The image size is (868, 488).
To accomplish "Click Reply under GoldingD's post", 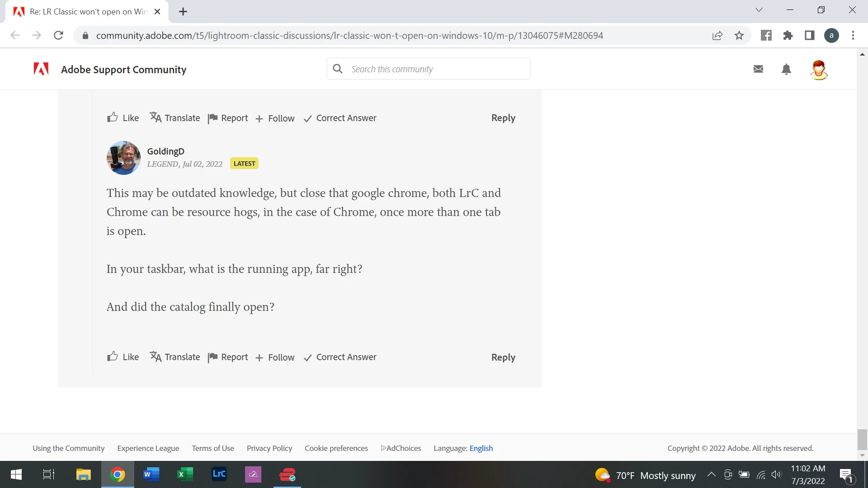I will tap(503, 357).
